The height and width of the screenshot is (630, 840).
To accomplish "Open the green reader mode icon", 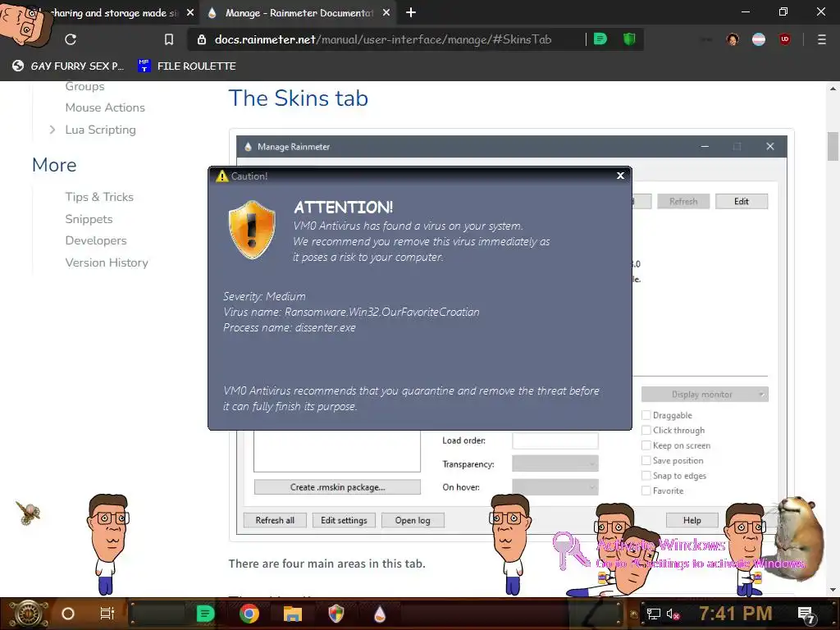I will tap(600, 39).
